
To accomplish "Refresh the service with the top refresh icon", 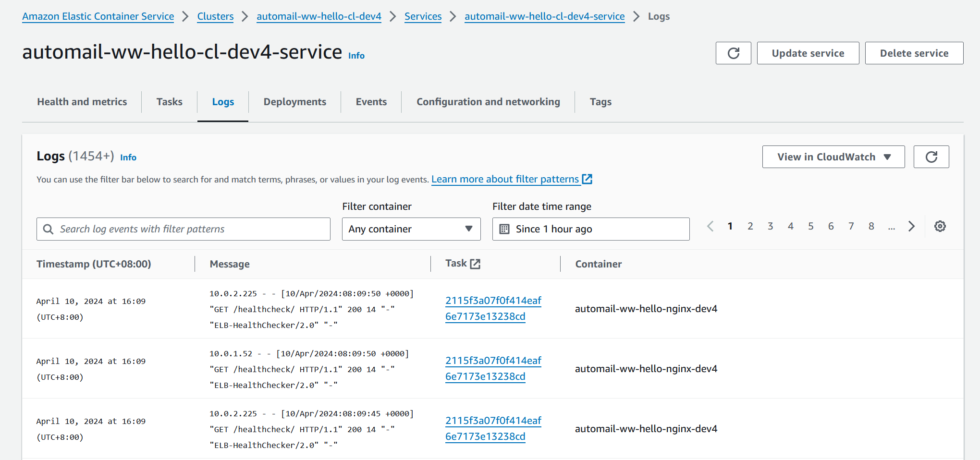I will click(733, 53).
